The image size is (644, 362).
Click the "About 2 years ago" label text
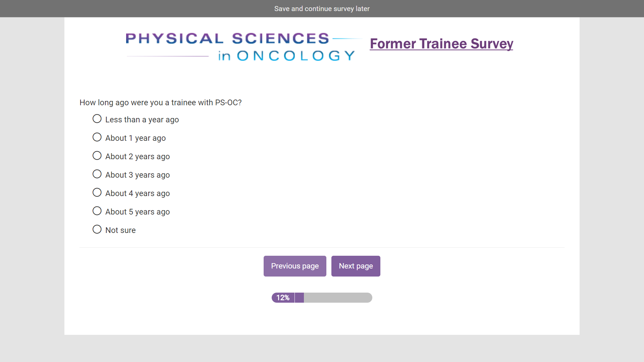138,157
